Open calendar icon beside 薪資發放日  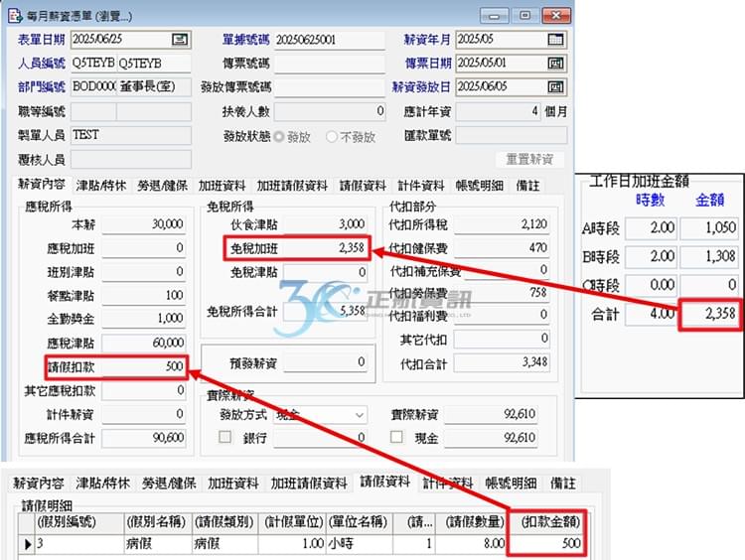555,87
